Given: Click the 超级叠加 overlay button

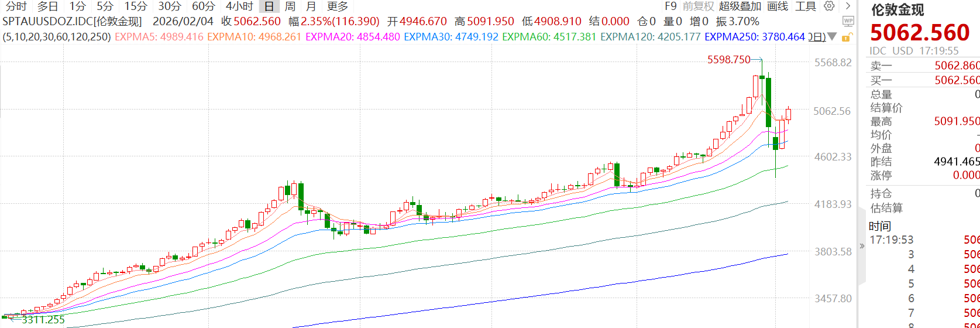Looking at the screenshot, I should click(x=740, y=6).
